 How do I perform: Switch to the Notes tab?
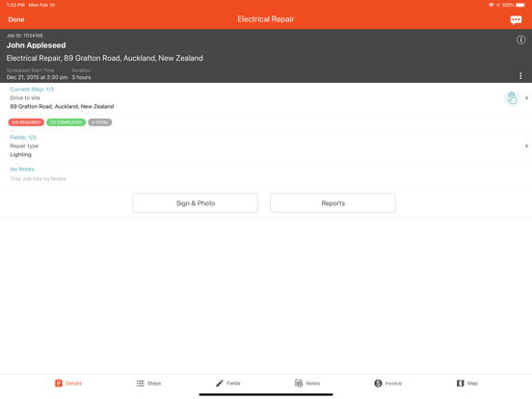click(x=307, y=383)
